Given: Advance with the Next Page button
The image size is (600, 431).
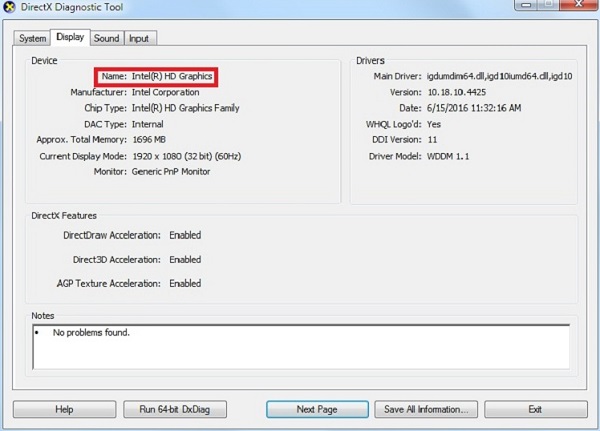Looking at the screenshot, I should click(317, 409).
